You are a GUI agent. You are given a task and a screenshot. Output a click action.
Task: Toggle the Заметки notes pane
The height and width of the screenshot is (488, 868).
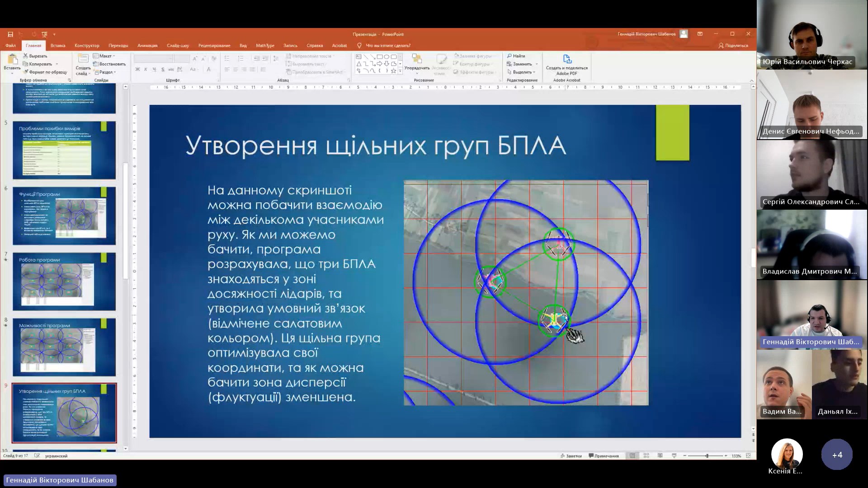[571, 456]
